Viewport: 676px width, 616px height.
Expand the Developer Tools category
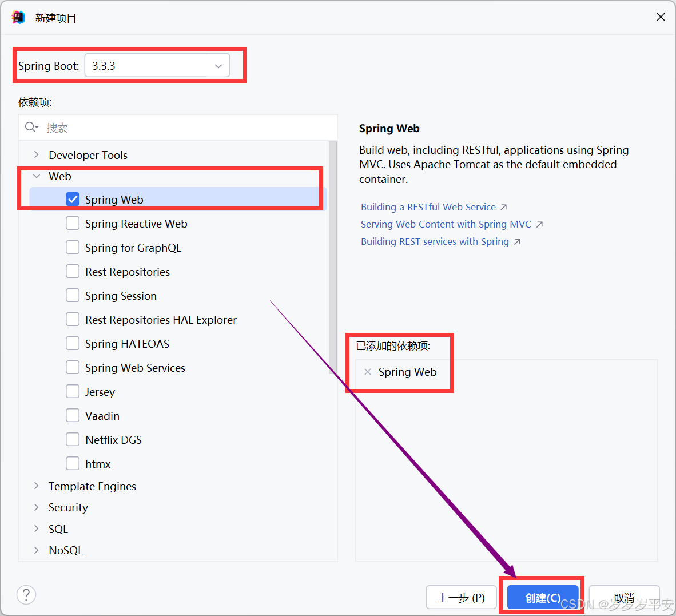[x=37, y=155]
